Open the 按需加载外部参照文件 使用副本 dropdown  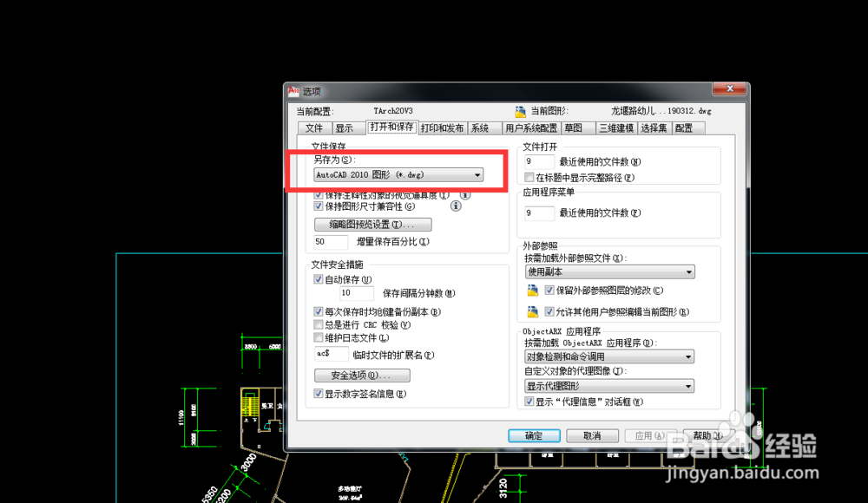[x=609, y=271]
